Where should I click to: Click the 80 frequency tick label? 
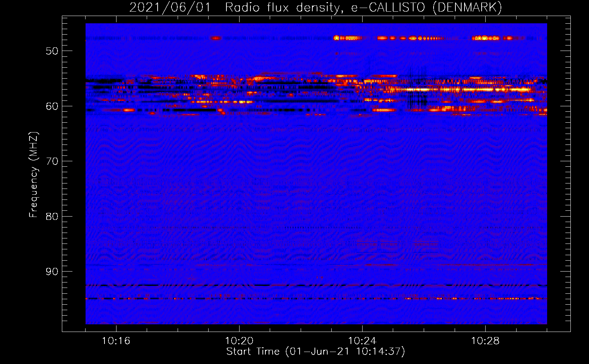52,217
